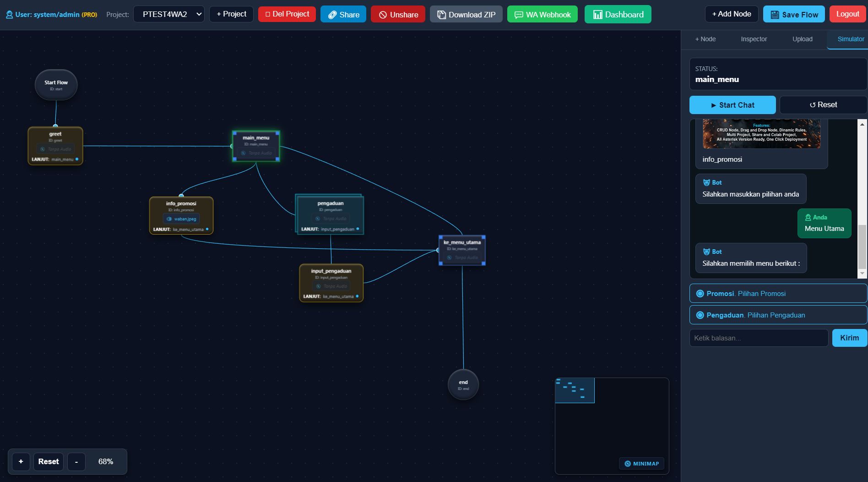The height and width of the screenshot is (482, 868).
Task: Reset the canvas zoom level
Action: point(49,461)
